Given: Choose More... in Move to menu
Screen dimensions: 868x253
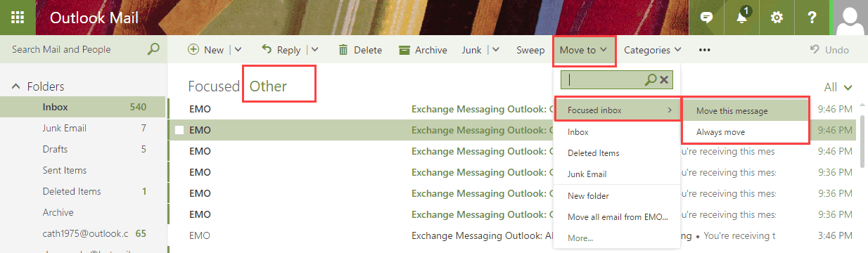Looking at the screenshot, I should (x=617, y=238).
